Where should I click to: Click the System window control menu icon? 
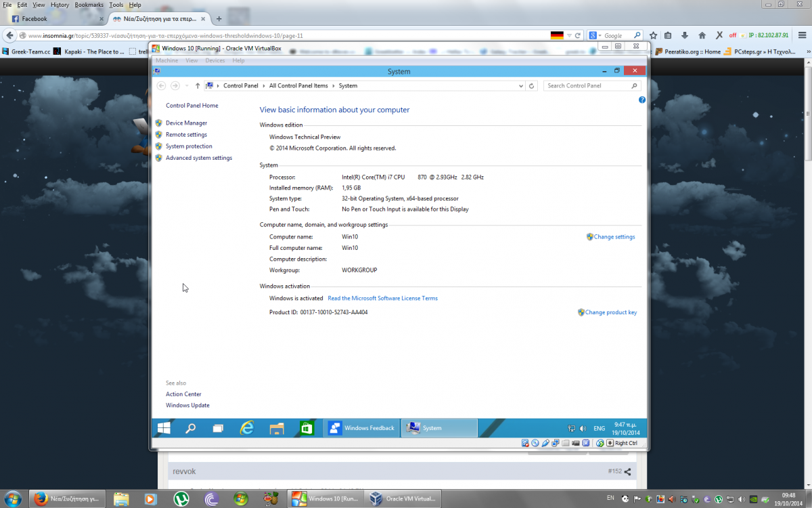[158, 70]
